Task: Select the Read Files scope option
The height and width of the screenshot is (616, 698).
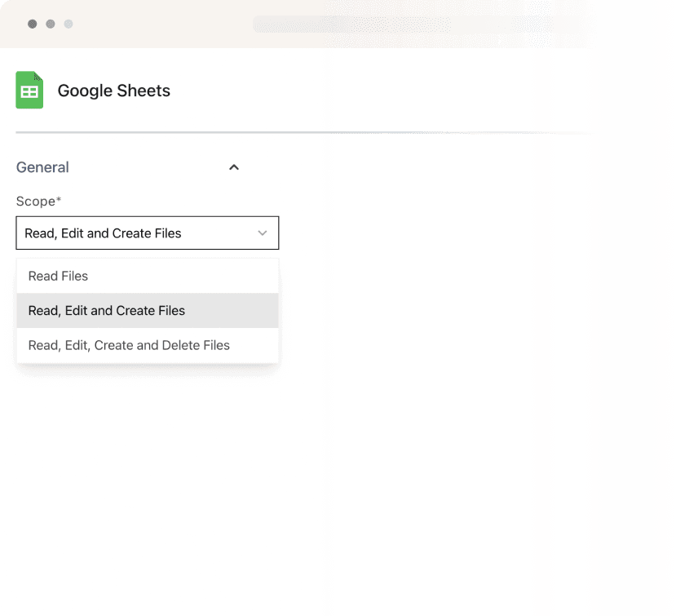Action: point(58,276)
